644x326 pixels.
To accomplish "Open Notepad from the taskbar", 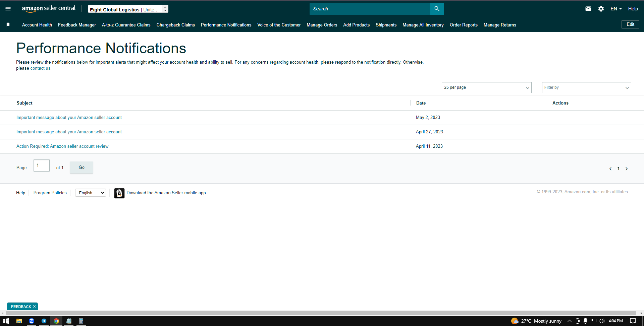I will pos(69,321).
